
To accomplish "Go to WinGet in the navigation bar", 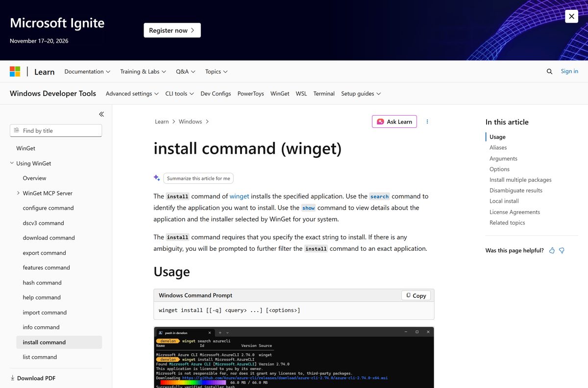I will tap(280, 94).
